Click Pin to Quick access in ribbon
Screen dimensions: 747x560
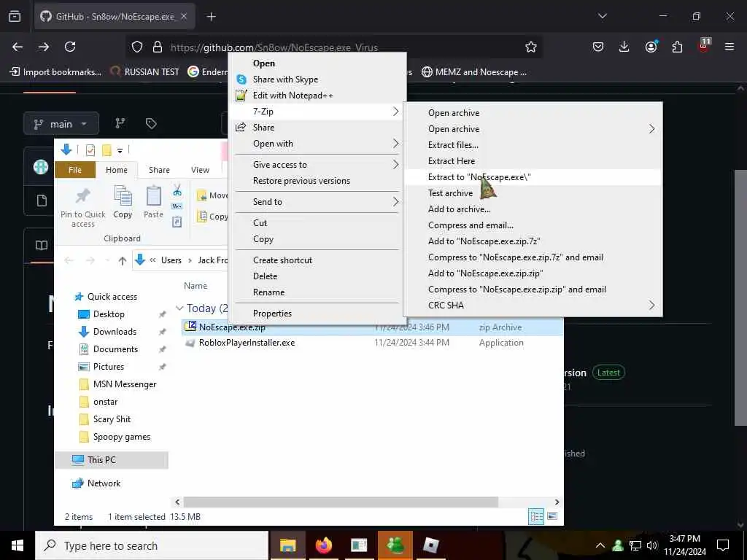(x=83, y=207)
